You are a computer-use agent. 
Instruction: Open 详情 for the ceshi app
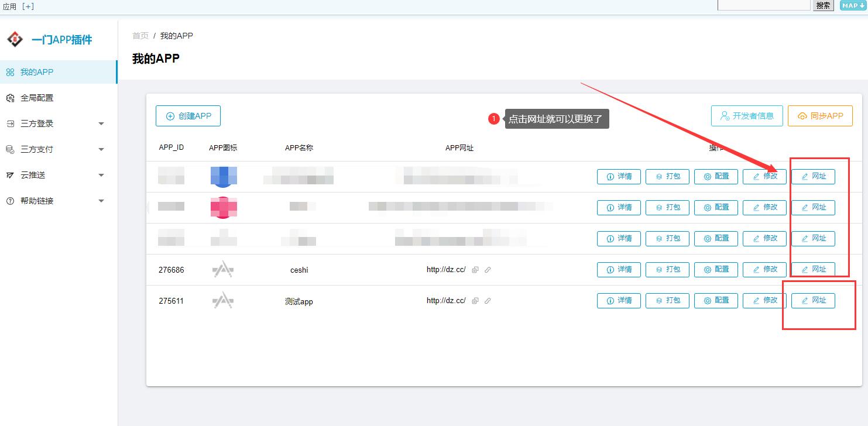[619, 270]
